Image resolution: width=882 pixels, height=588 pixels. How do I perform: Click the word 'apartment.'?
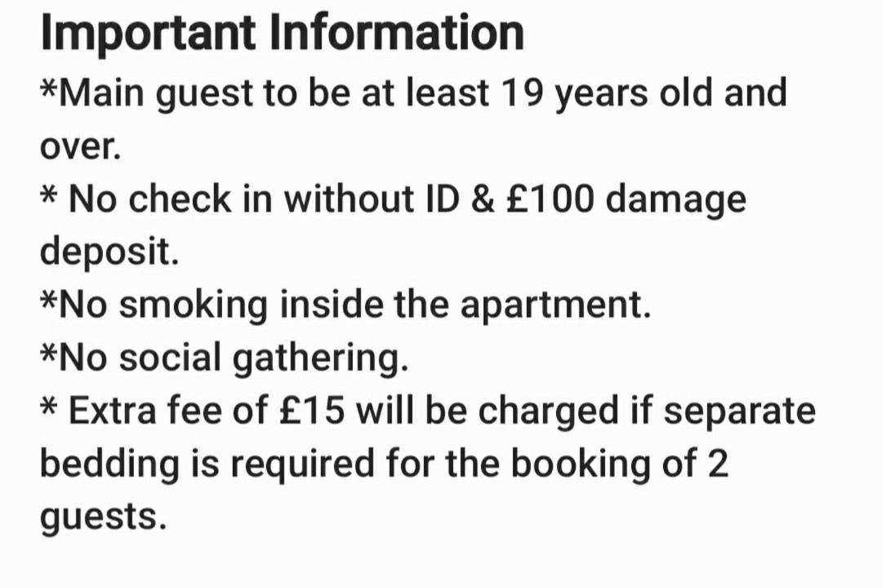tap(555, 305)
